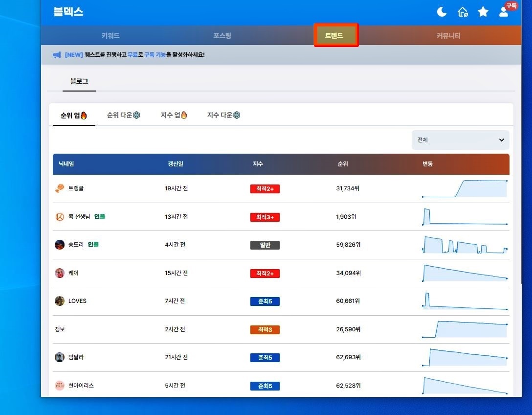Click the 최적2+ badge in 케이 row

[x=265, y=274]
